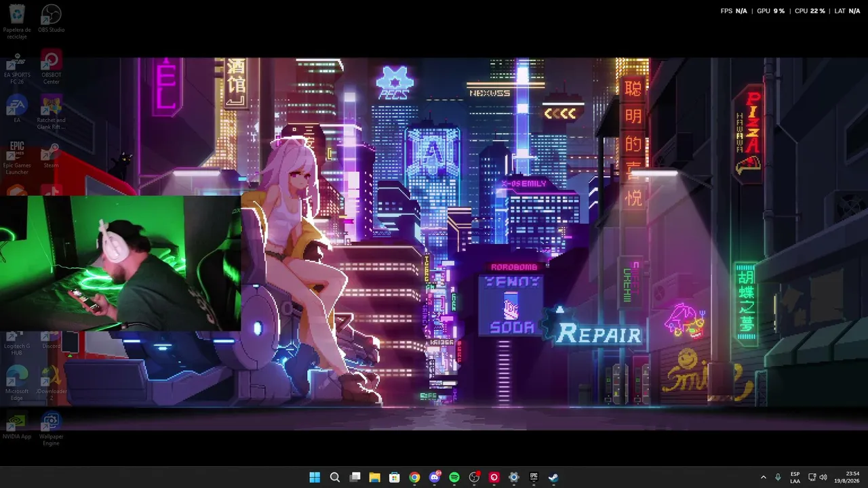This screenshot has height=488, width=868.
Task: Open OBSBOT Center from the taskbar
Action: coord(494,477)
